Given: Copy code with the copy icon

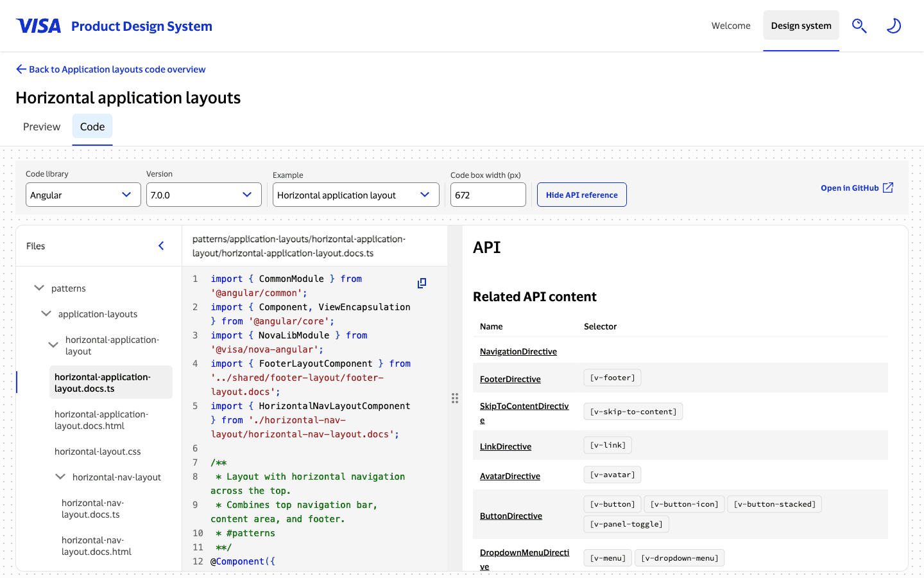Looking at the screenshot, I should [422, 283].
